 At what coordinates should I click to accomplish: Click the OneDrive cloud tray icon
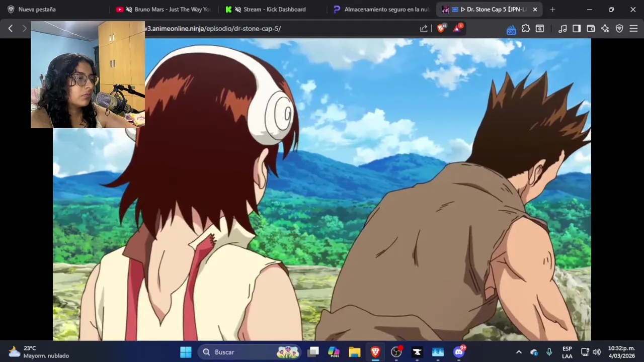point(534,352)
